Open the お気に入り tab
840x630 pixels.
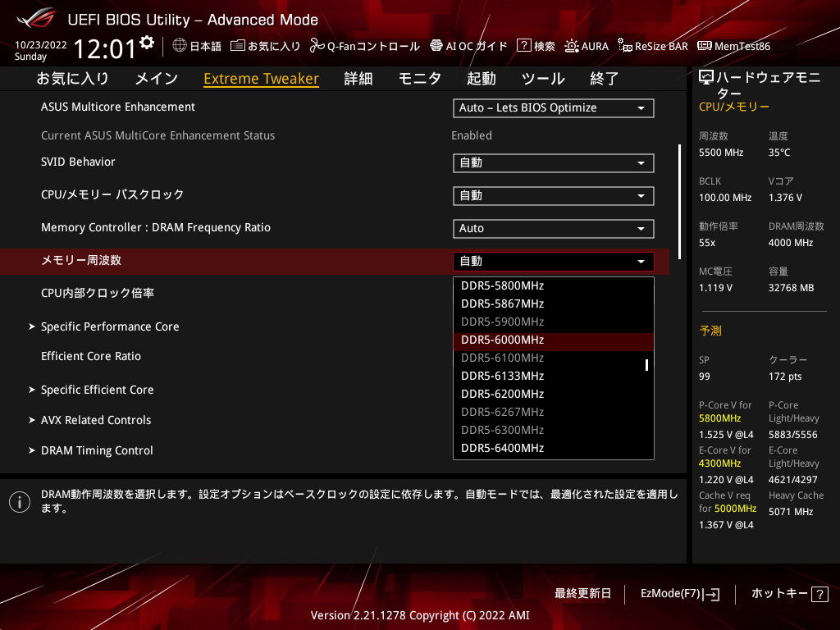(72, 79)
